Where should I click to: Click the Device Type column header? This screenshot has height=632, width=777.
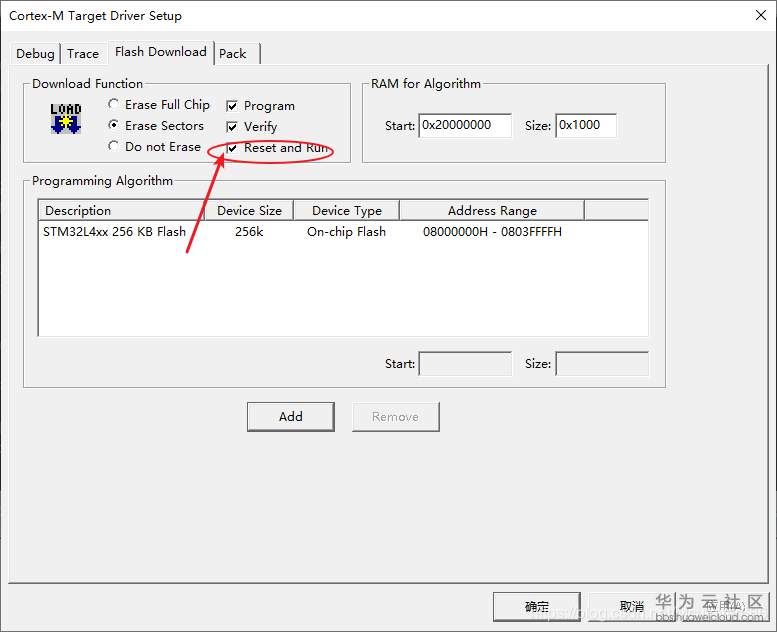(x=346, y=211)
